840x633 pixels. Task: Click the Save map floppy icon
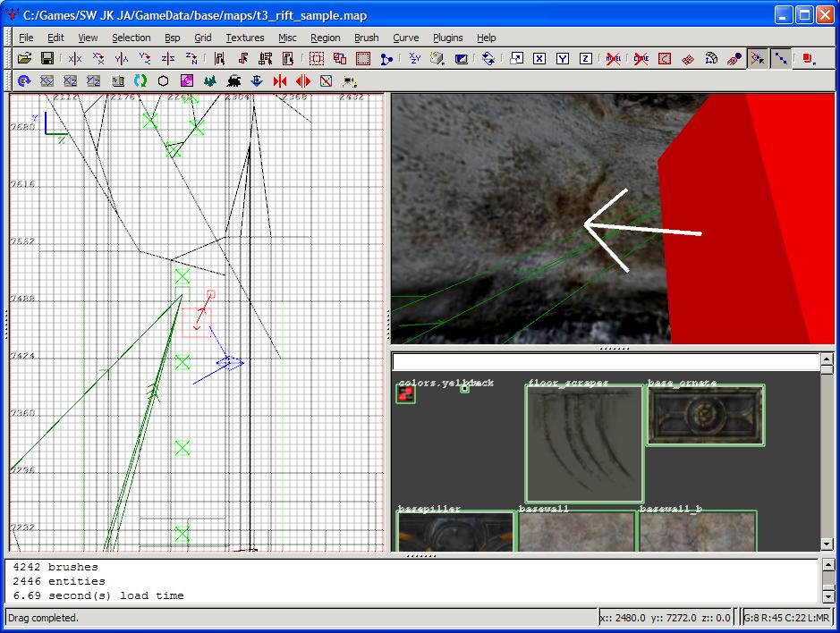point(47,58)
